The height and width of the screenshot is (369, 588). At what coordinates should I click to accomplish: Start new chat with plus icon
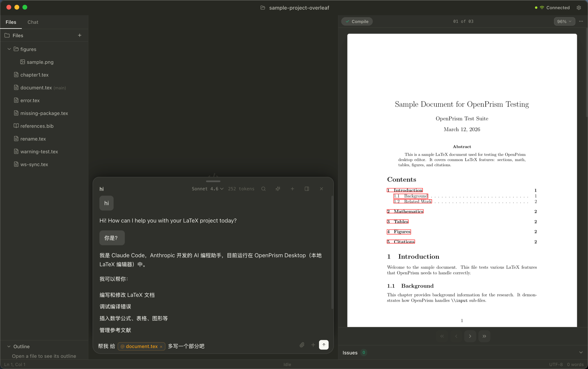coord(292,189)
